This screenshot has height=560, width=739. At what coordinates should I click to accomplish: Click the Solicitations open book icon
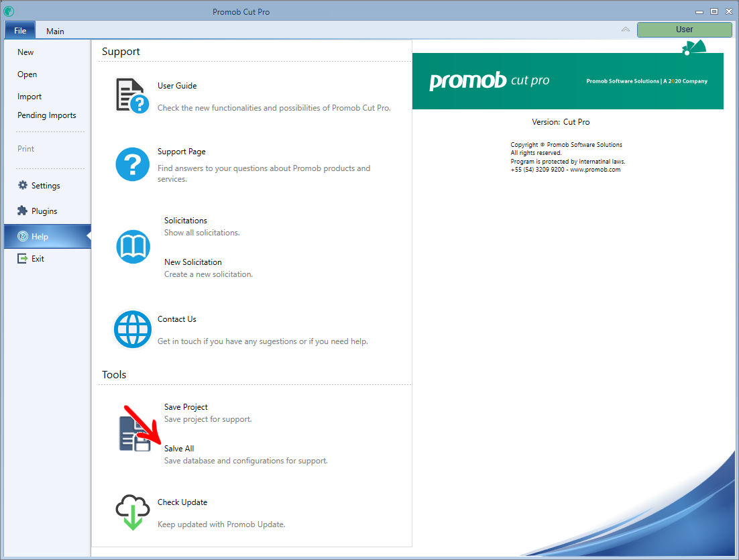[x=133, y=247]
